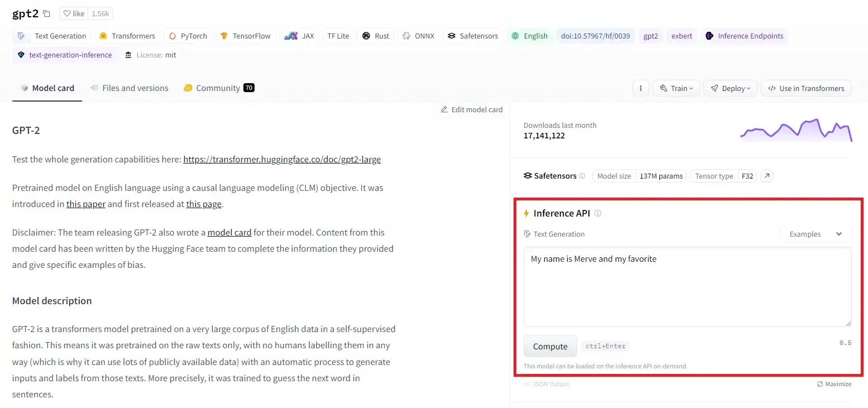Open the 'this paper' link
This screenshot has width=868, height=408.
[x=86, y=204]
